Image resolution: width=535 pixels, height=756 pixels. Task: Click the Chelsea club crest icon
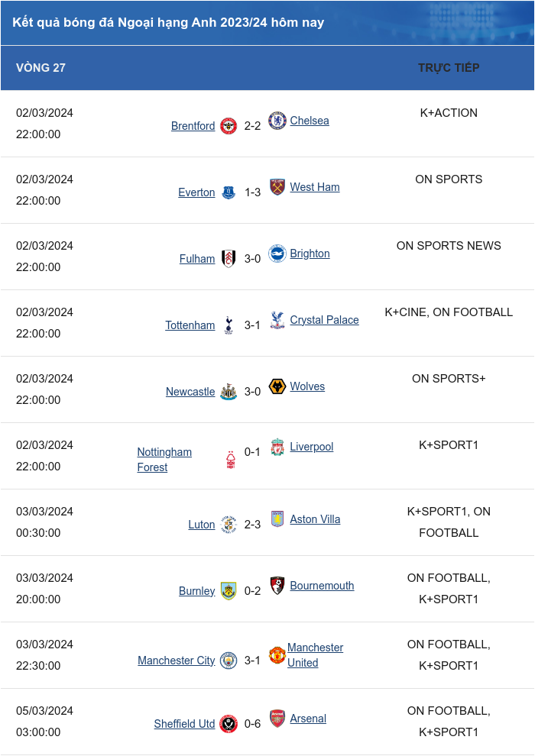[x=277, y=121]
